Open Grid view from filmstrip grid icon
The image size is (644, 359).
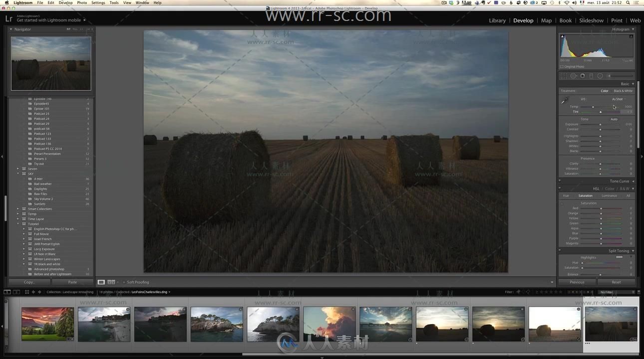tap(27, 292)
